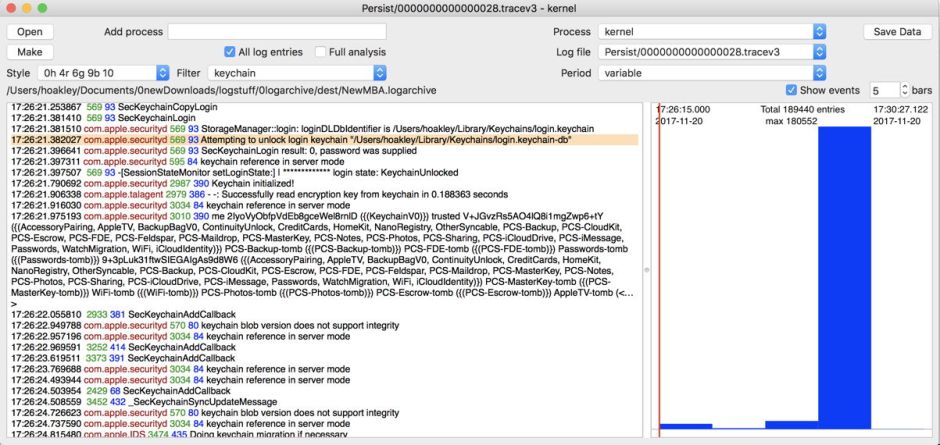The width and height of the screenshot is (940, 445).
Task: Focus the Add process text field
Action: 277,32
